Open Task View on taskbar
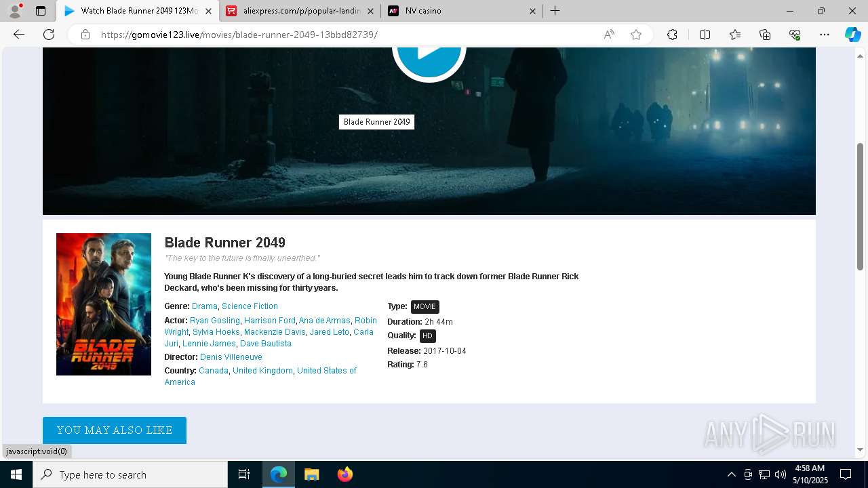Image resolution: width=868 pixels, height=488 pixels. pos(244,474)
